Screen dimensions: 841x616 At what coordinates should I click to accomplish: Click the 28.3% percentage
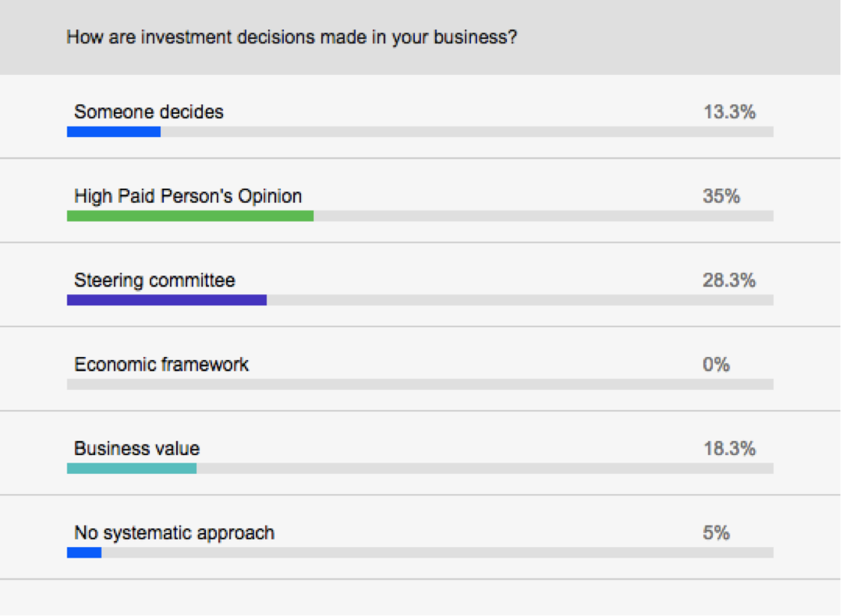pos(729,281)
